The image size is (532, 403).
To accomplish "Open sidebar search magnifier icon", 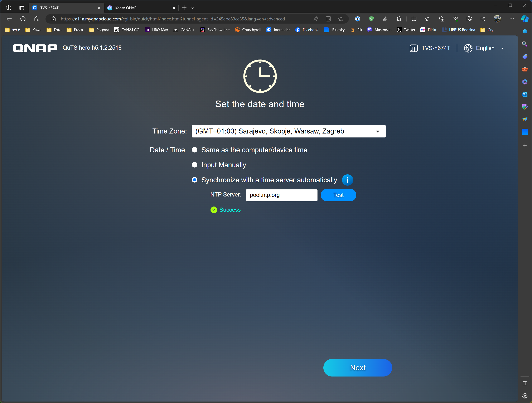I will point(524,44).
